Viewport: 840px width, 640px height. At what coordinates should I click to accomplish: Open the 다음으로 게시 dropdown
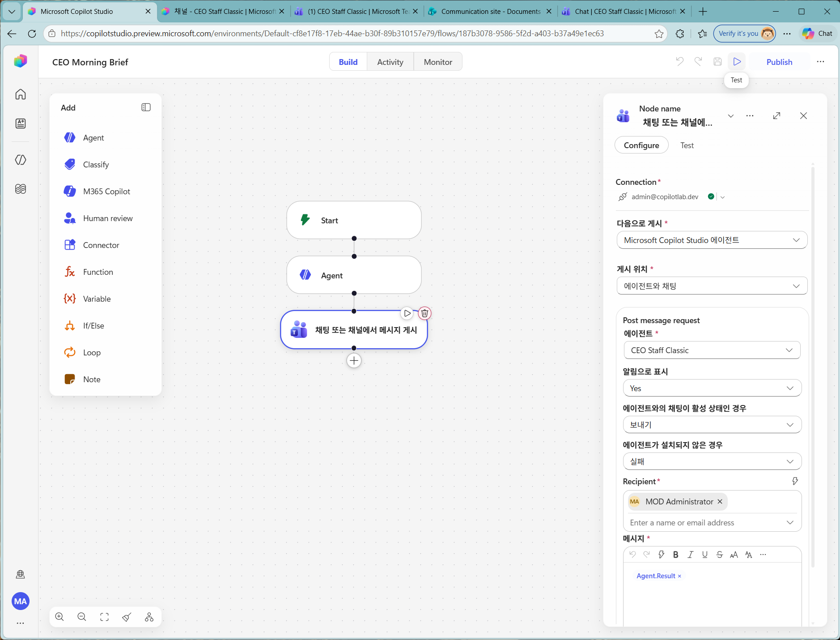[x=712, y=240]
